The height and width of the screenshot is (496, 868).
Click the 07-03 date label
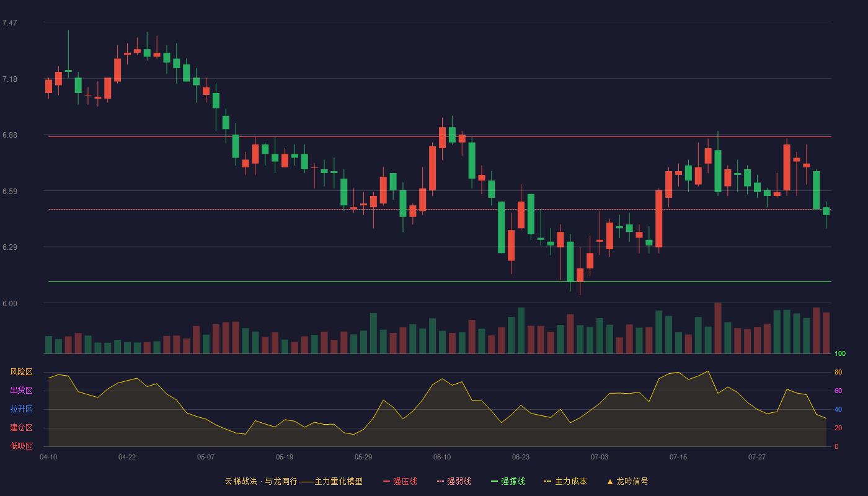[x=600, y=457]
